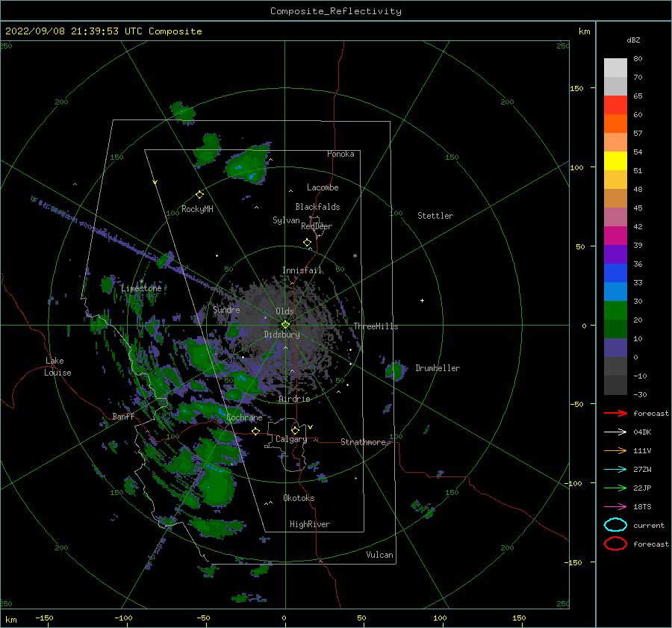Click the Sundre city label
The width and height of the screenshot is (672, 628).
[x=226, y=309]
